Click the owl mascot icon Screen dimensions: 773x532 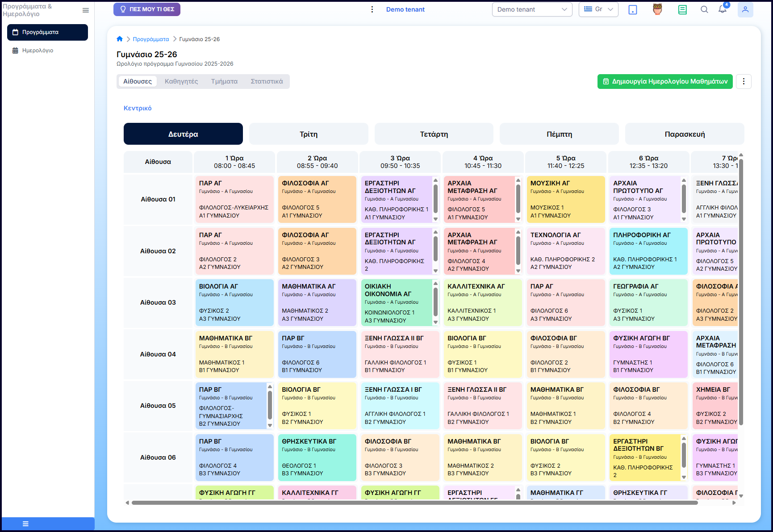tap(657, 9)
